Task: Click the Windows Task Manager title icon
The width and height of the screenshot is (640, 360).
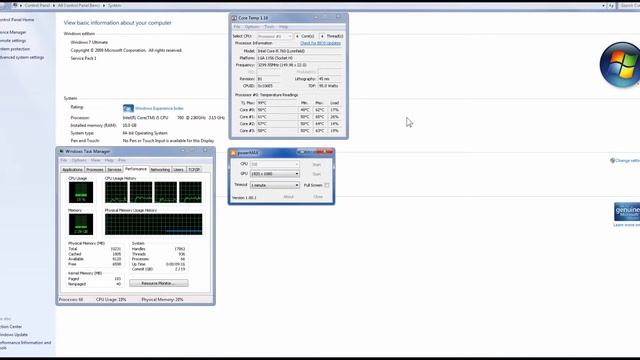Action: (61, 151)
